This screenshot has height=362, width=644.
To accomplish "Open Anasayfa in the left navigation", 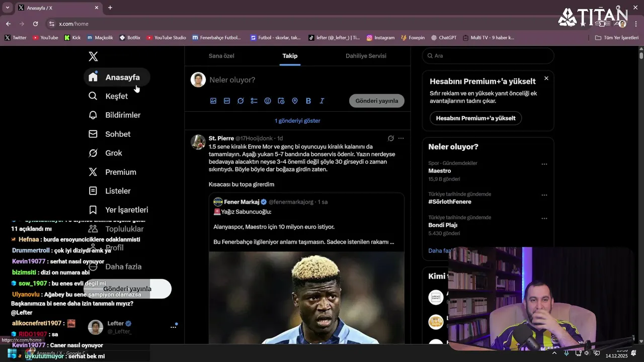I will coord(117,77).
